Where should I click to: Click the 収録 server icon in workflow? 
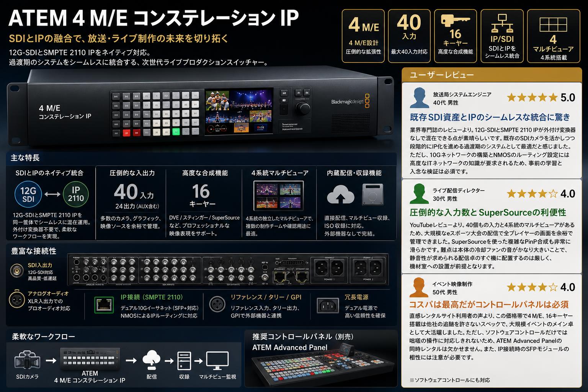[x=184, y=361]
